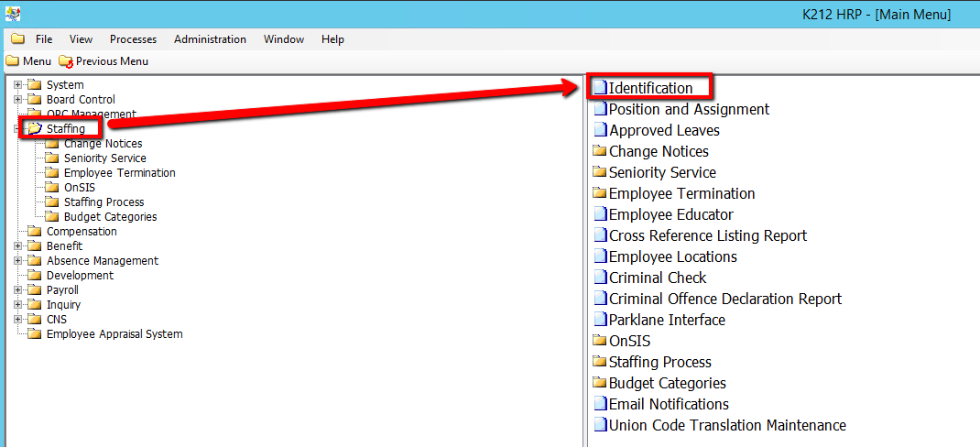Select the Compensation folder in tree
980x447 pixels.
(x=82, y=232)
